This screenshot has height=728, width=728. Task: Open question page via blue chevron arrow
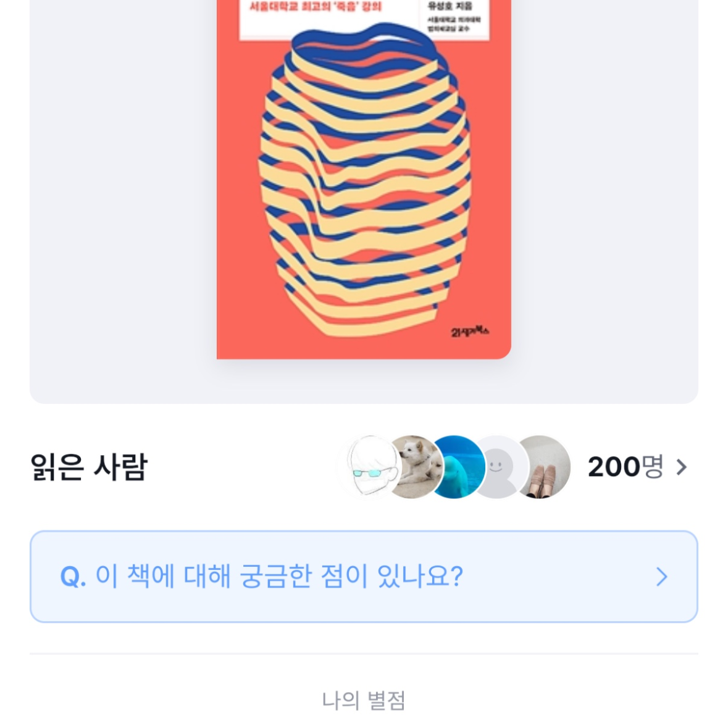(661, 577)
